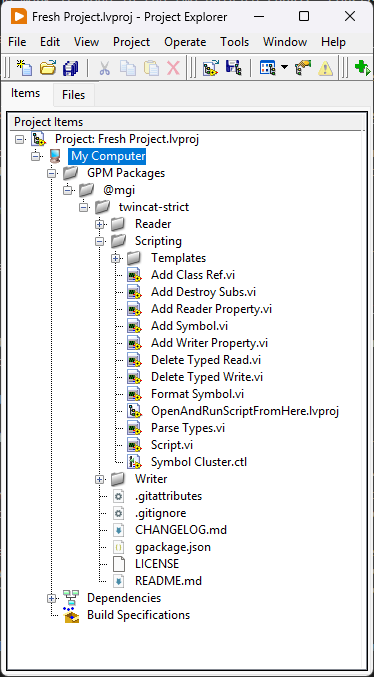
Task: Click the Symbol Cluster.ctl control icon
Action: click(134, 462)
